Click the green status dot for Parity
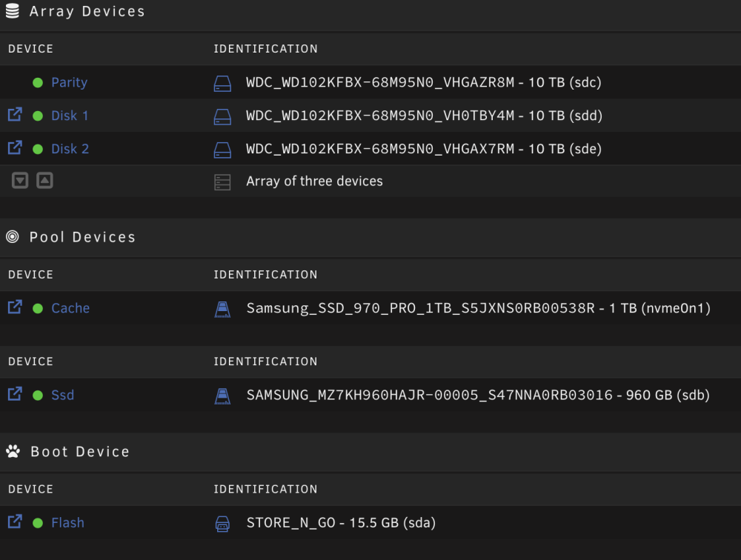Image resolution: width=741 pixels, height=560 pixels. coord(38,83)
